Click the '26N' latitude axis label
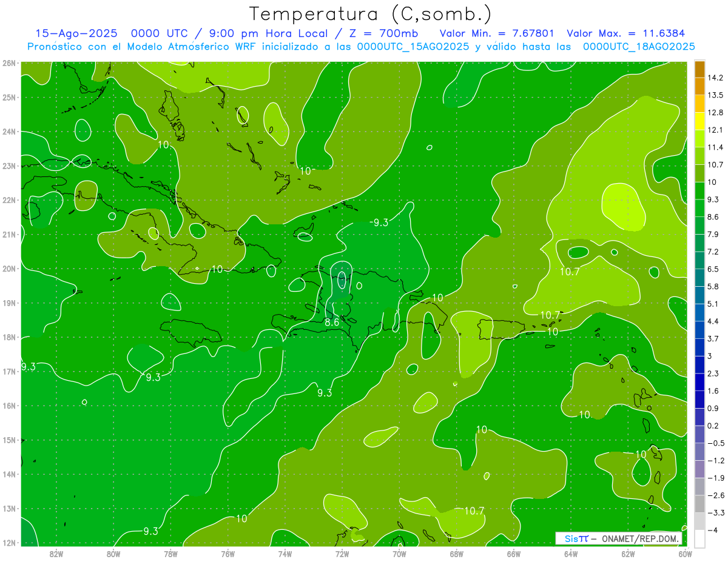 (x=9, y=62)
